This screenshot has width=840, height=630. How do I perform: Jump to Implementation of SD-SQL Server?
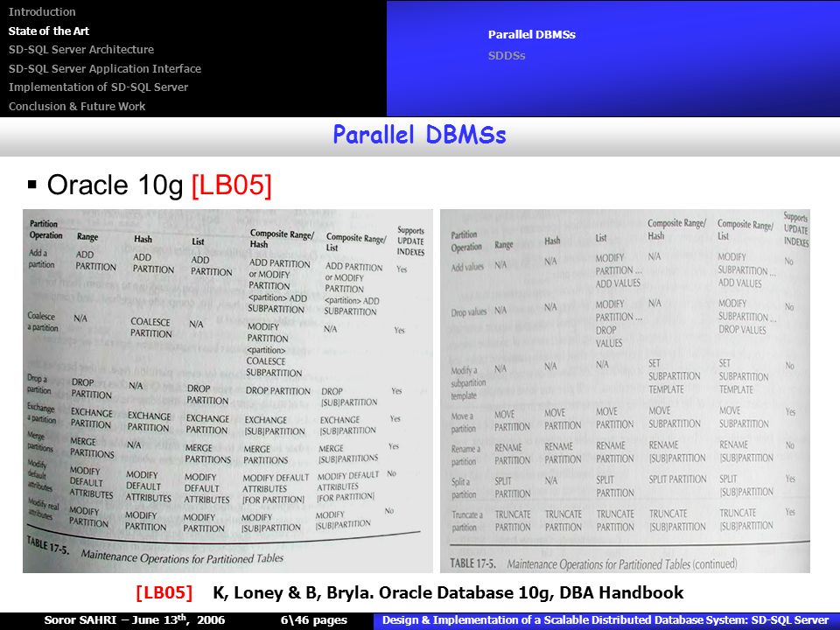(98, 87)
